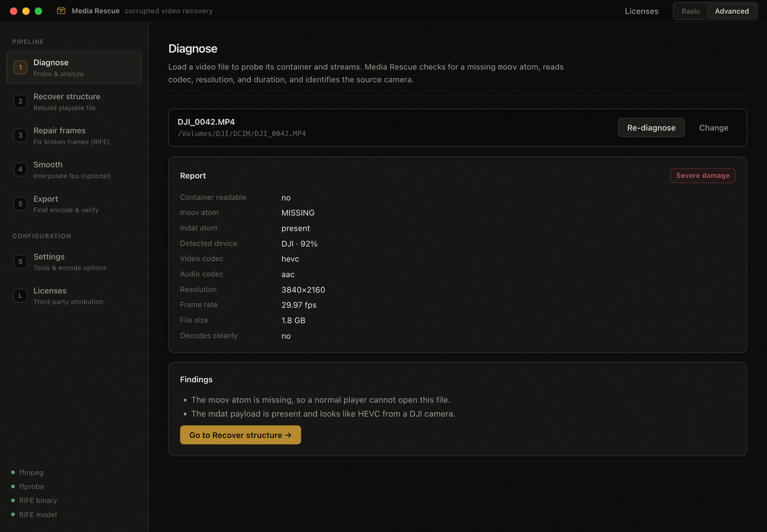Image resolution: width=767 pixels, height=532 pixels.
Task: Open the Export pipeline step
Action: [74, 204]
